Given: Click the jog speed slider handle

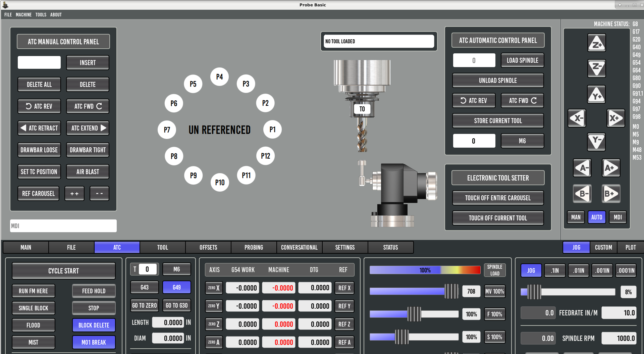Looking at the screenshot, I should [x=534, y=292].
